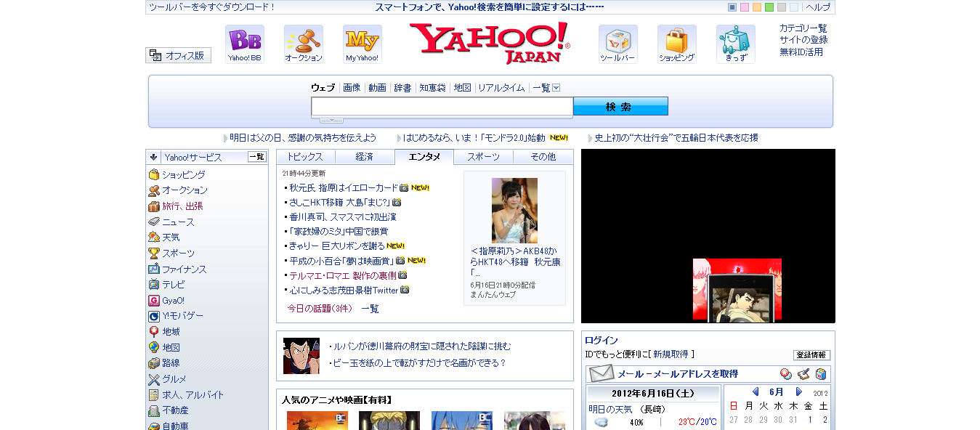Open the 一覧 button in Yahoo!サービス header
The height and width of the screenshot is (430, 980).
coord(257,157)
